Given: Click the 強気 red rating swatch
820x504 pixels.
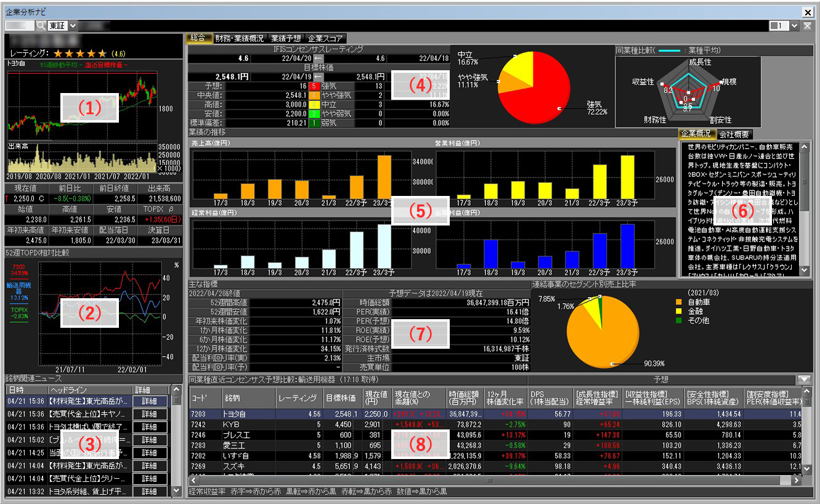Looking at the screenshot, I should coord(314,86).
